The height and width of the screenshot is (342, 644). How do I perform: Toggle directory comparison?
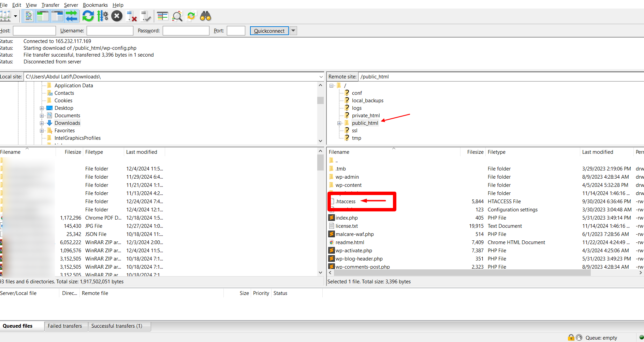coord(162,16)
